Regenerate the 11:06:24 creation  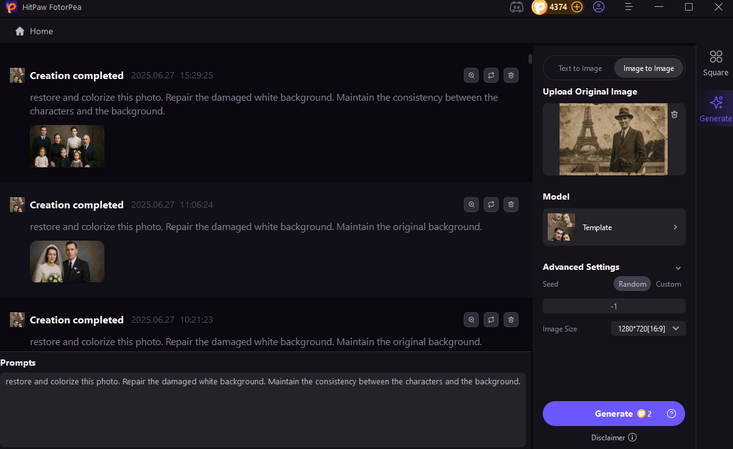click(491, 205)
